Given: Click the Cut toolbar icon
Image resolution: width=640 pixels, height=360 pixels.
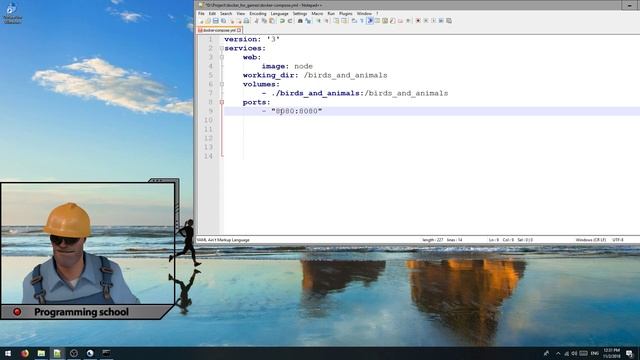Looking at the screenshot, I should [x=256, y=21].
